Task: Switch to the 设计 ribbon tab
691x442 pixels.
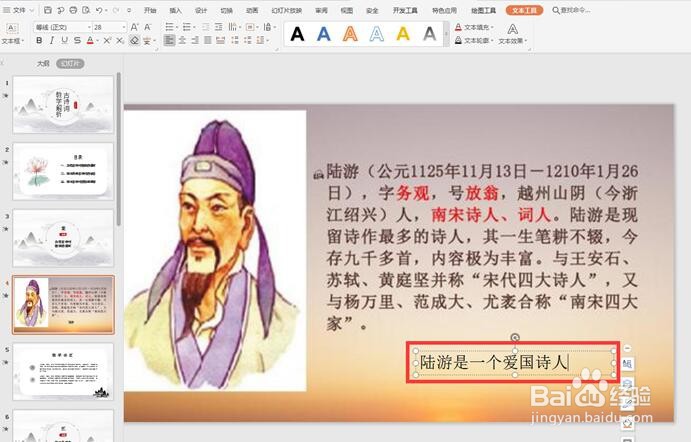Action: point(201,10)
